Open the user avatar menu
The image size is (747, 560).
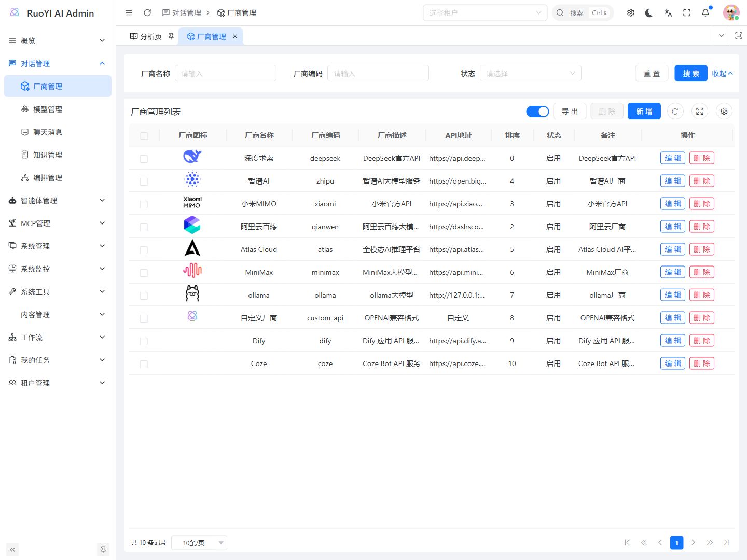(731, 12)
